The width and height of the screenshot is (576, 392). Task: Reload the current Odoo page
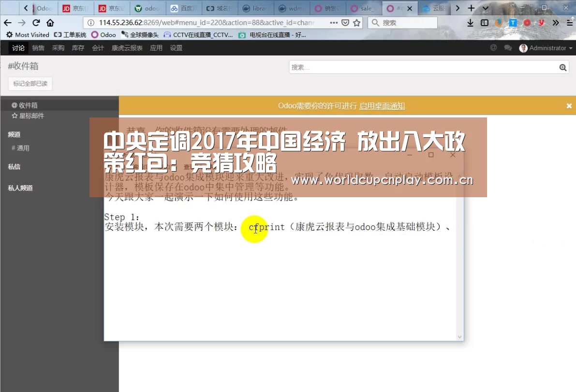pos(36,23)
